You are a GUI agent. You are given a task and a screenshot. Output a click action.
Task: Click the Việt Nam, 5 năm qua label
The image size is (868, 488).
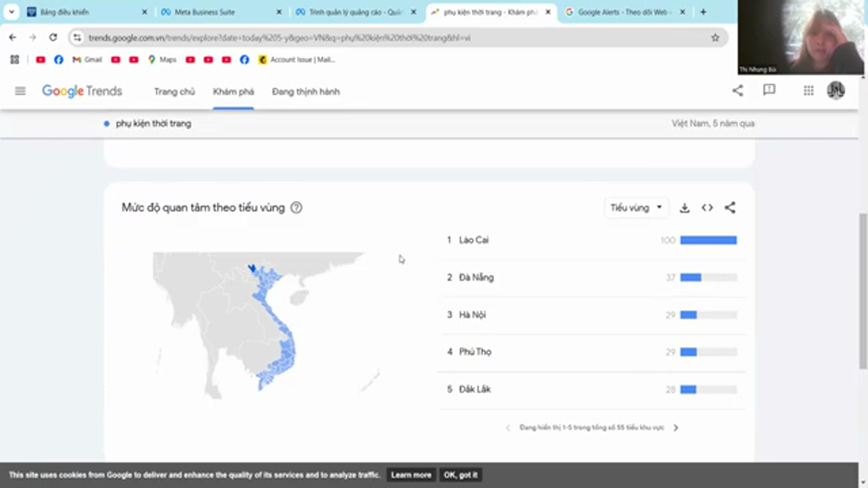(713, 123)
